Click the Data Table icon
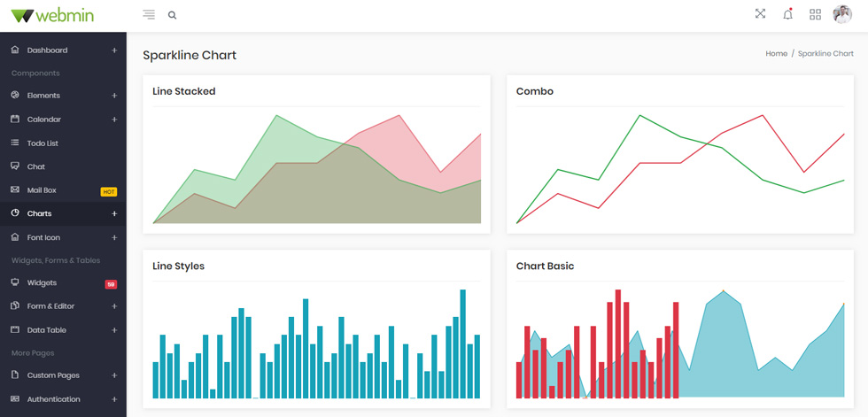The image size is (868, 417). [15, 329]
